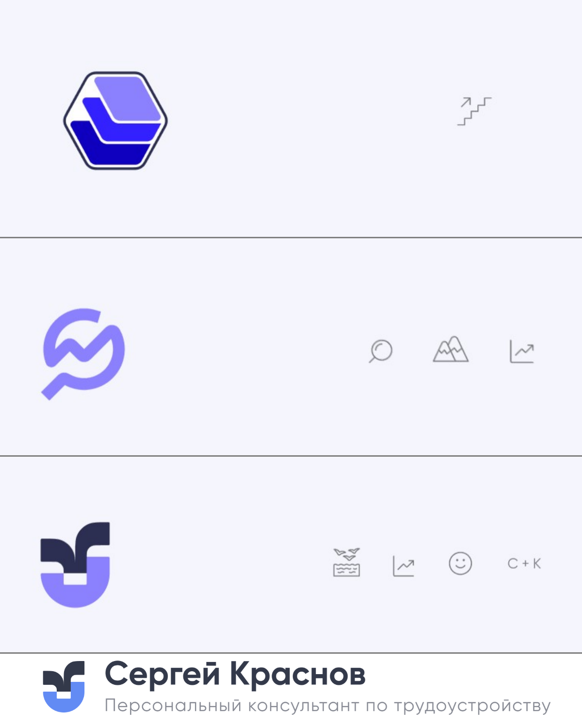The image size is (582, 728).
Task: Select the line chart icon beside the mountains
Action: coord(522,351)
